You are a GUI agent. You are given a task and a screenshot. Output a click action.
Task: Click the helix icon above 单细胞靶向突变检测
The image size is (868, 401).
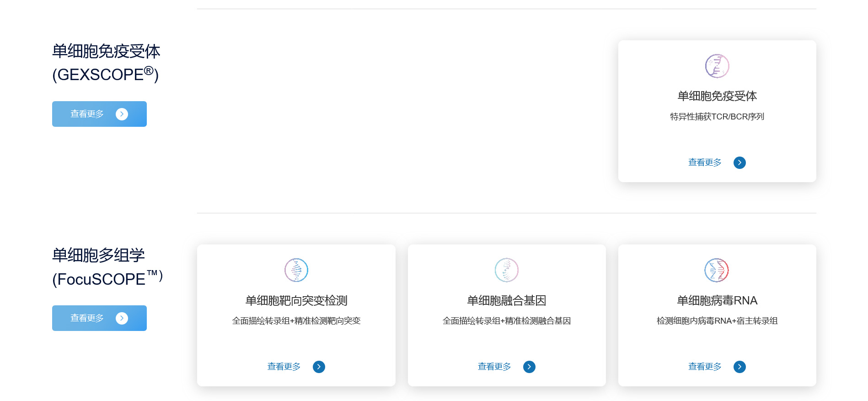(x=296, y=270)
